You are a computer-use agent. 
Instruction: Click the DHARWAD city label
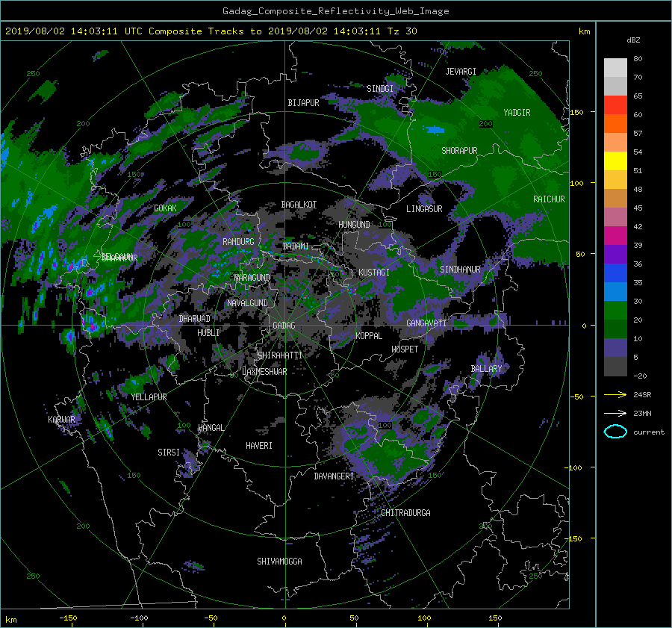pos(195,319)
